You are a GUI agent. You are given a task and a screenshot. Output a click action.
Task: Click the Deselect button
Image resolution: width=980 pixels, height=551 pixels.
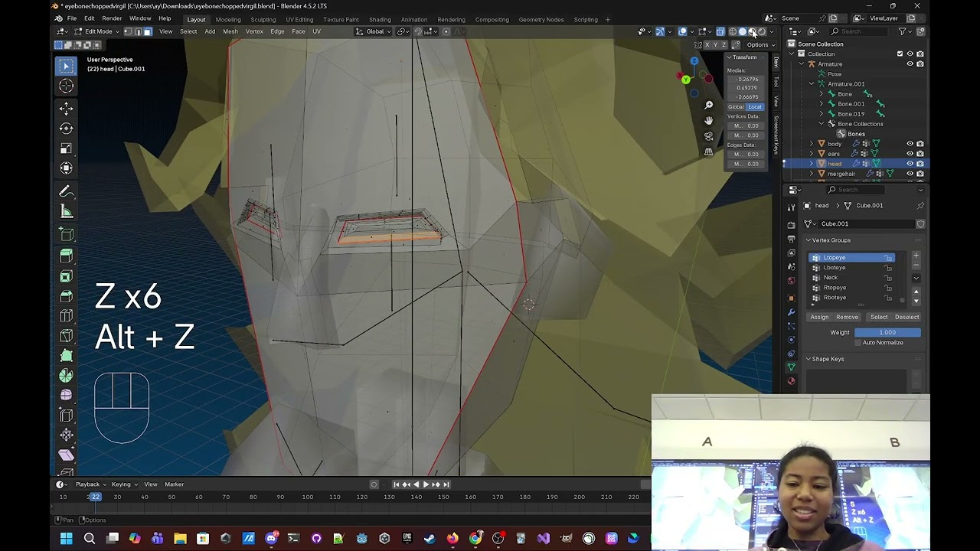pos(906,317)
